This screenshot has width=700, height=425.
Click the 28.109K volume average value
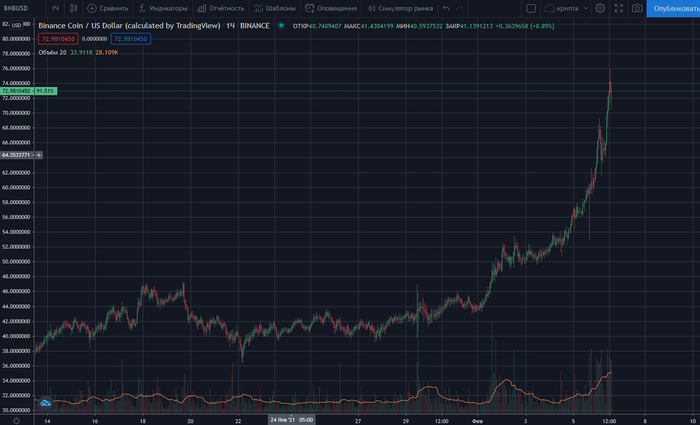tap(107, 52)
